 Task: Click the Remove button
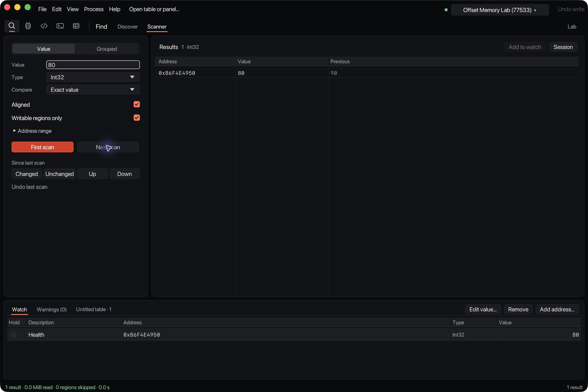[518, 309]
